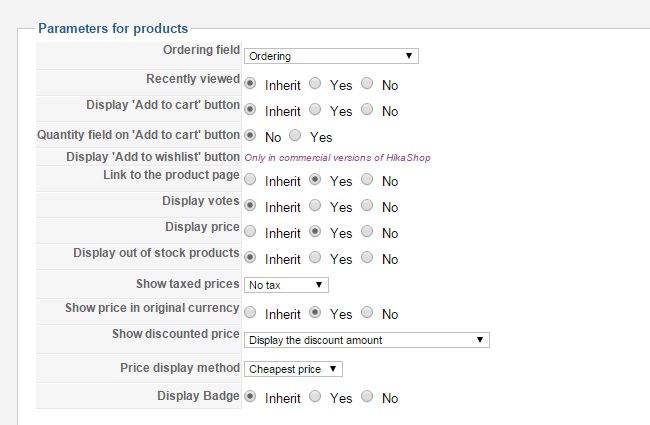This screenshot has height=425, width=650.
Task: Disable Link to the product page with No
Action: pyautogui.click(x=367, y=181)
